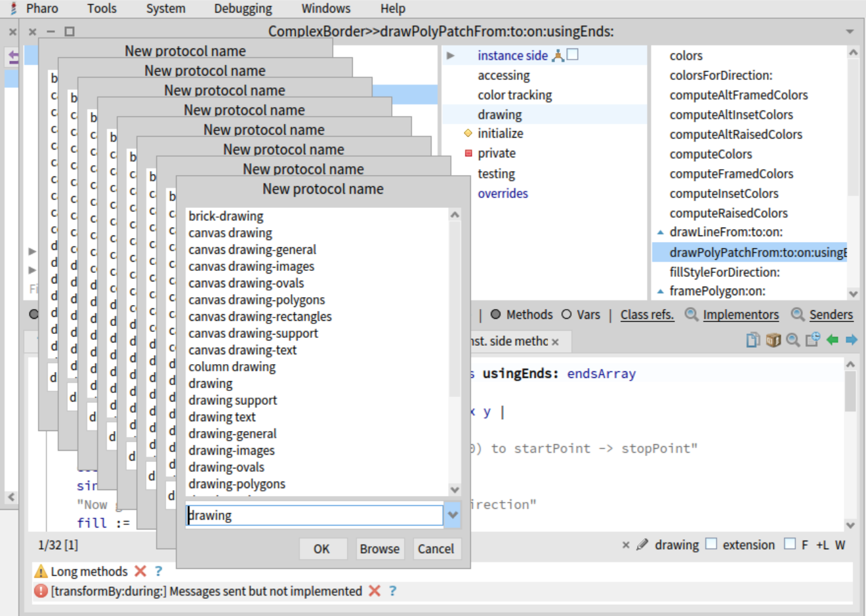Click the Class refs. link

pyautogui.click(x=648, y=314)
